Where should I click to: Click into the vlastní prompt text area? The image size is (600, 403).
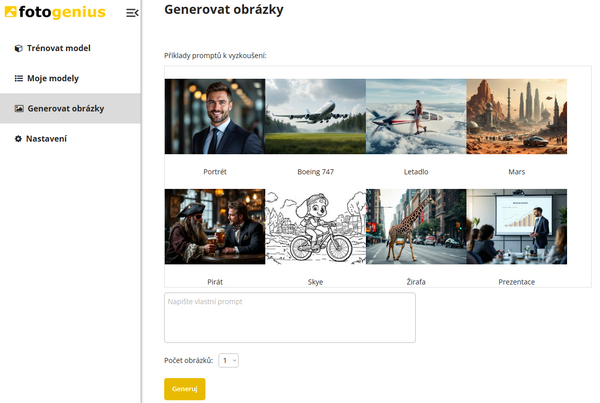[x=290, y=318]
